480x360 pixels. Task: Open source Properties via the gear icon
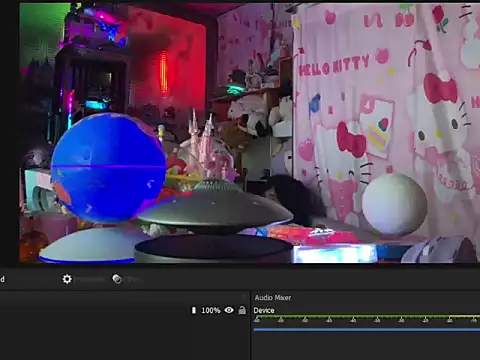[x=67, y=279]
